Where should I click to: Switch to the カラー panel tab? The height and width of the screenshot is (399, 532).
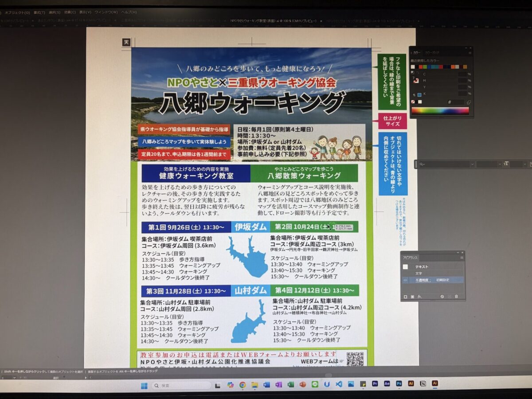click(417, 53)
